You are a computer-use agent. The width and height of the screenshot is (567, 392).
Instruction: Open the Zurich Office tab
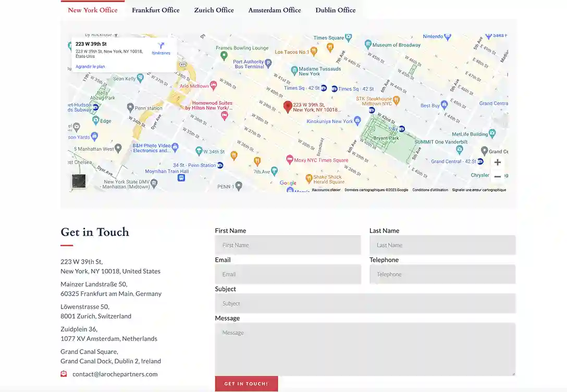214,10
